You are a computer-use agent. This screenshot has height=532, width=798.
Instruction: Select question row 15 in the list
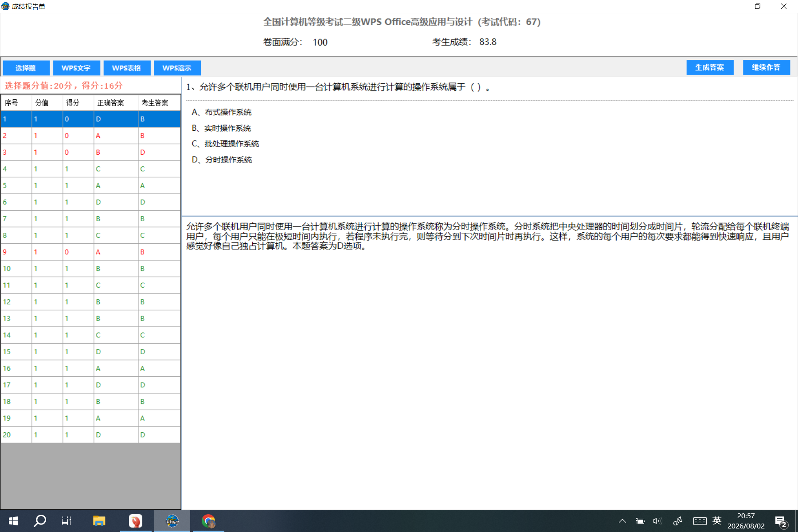click(x=90, y=352)
